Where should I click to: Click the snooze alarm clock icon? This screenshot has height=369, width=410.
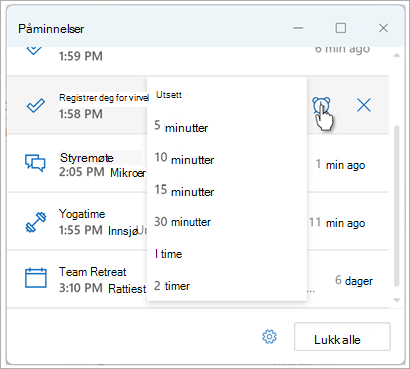coord(321,106)
